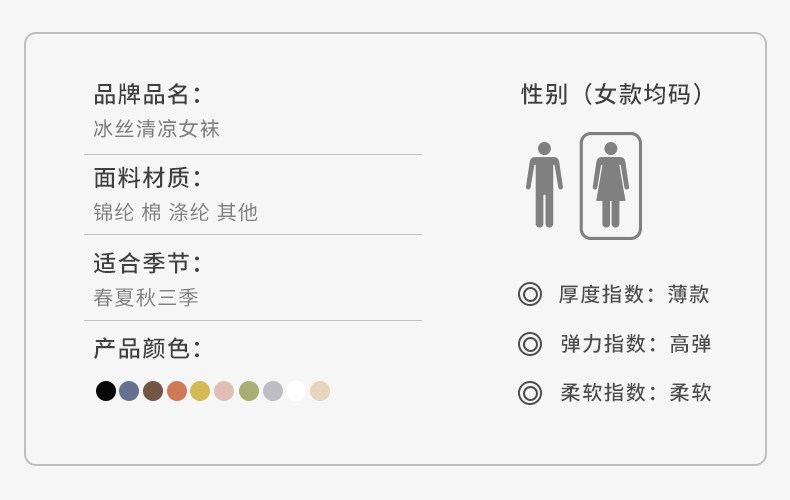This screenshot has width=790, height=500.
Task: Click the 产品颜色 label
Action: [x=147, y=349]
